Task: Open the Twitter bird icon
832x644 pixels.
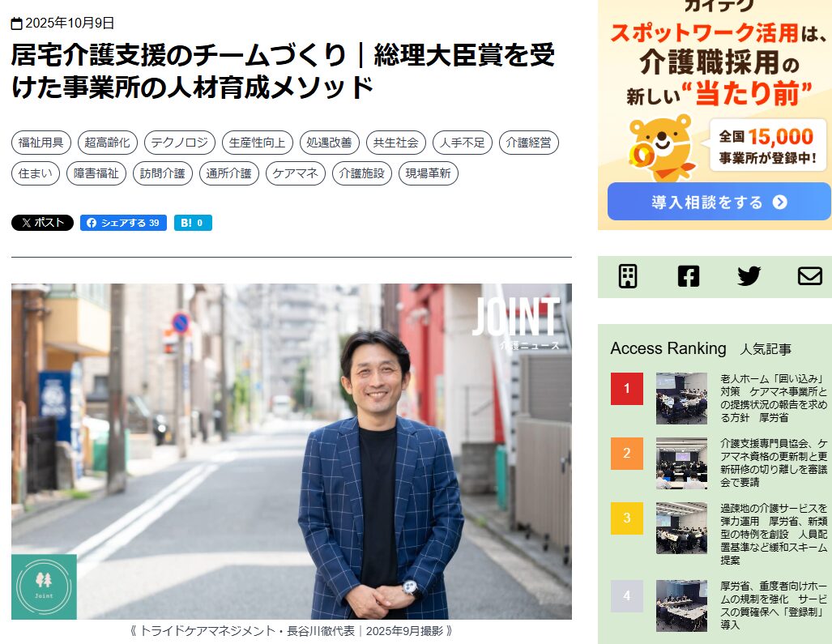Action: point(749,276)
